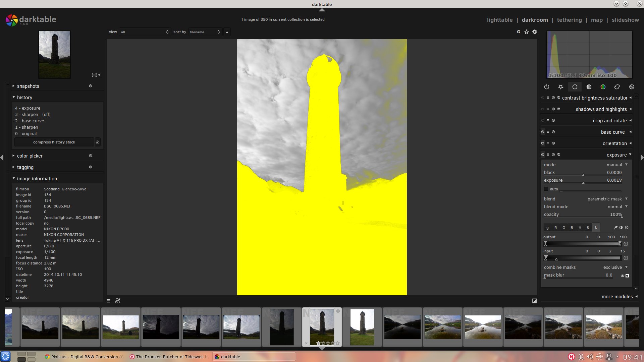
Task: Select the Glenfinnan monument thumbnail in filmstrip
Action: (321, 327)
